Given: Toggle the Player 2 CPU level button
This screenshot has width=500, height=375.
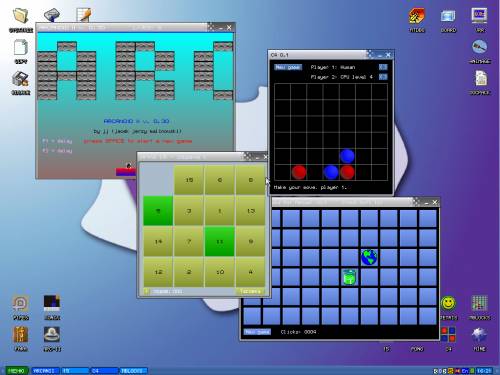Looking at the screenshot, I should pyautogui.click(x=383, y=77).
